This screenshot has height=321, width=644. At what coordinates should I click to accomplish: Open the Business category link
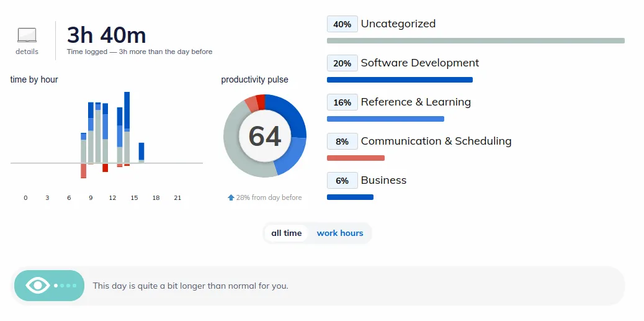tap(383, 181)
